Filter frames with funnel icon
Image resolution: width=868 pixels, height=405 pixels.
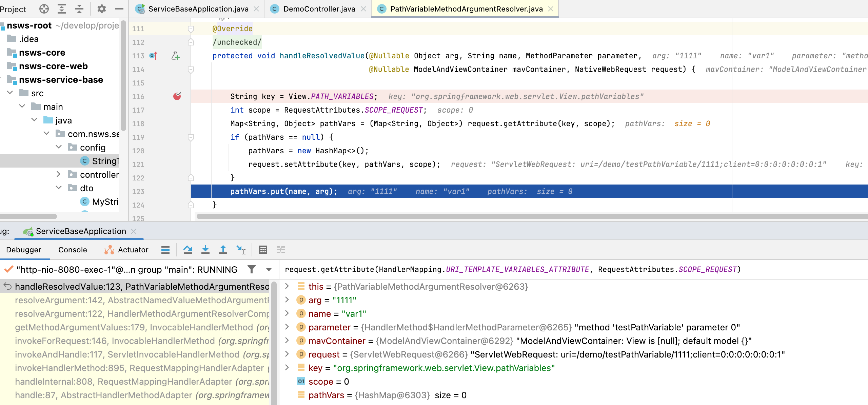tap(252, 269)
